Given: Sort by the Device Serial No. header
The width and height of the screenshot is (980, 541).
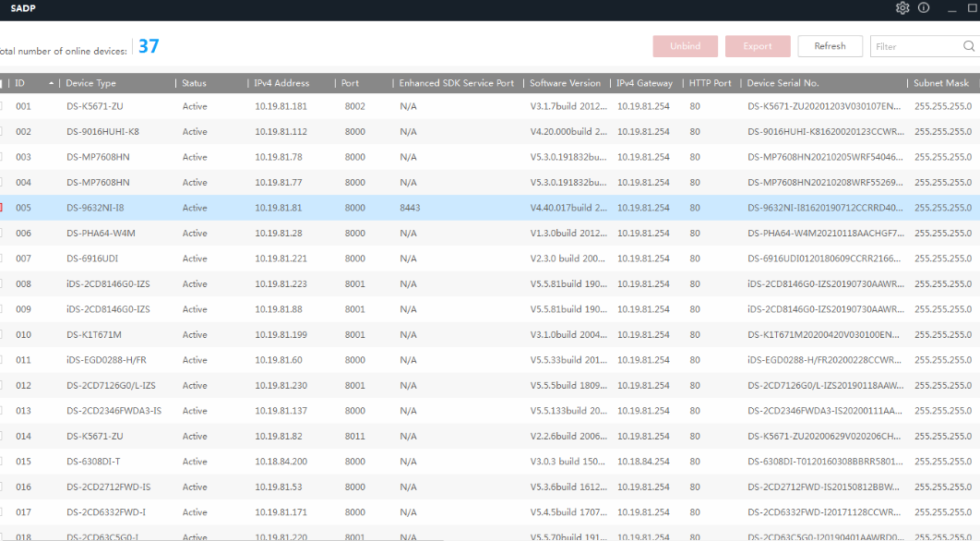Looking at the screenshot, I should (783, 83).
